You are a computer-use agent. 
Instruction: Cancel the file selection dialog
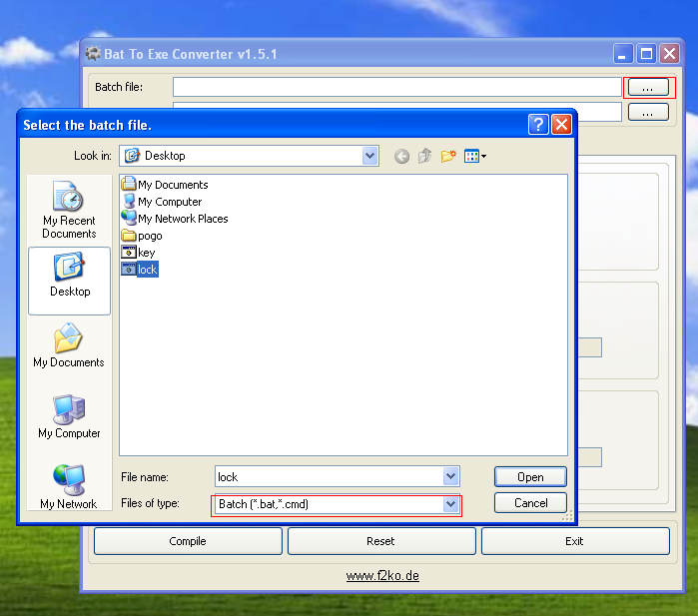(x=530, y=503)
